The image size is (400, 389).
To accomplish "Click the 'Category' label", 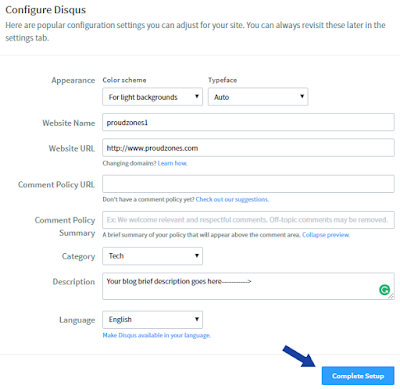I will [78, 256].
